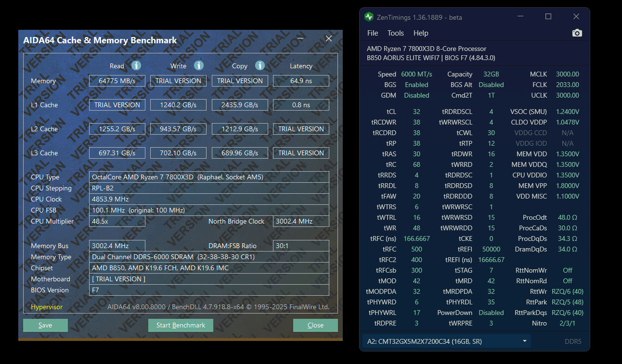
Task: Maximize the ZenTimings window
Action: point(548,17)
